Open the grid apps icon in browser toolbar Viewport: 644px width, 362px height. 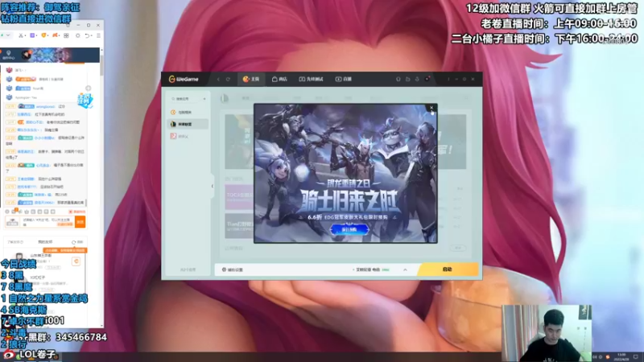click(66, 35)
